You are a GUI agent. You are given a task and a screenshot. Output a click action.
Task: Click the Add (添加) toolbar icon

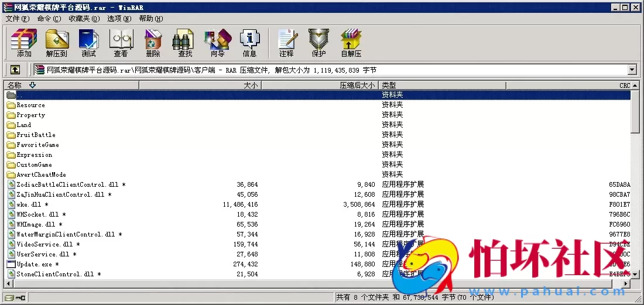pos(24,43)
